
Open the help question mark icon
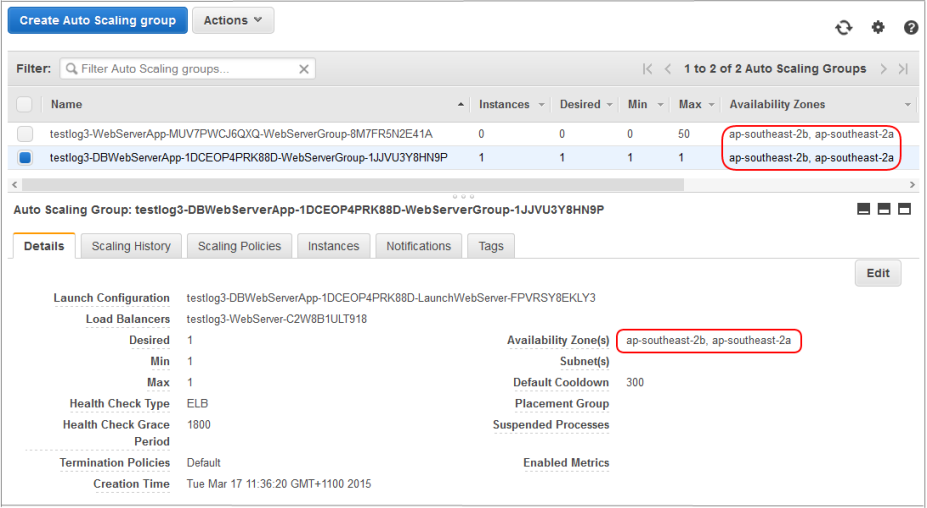coord(910,27)
